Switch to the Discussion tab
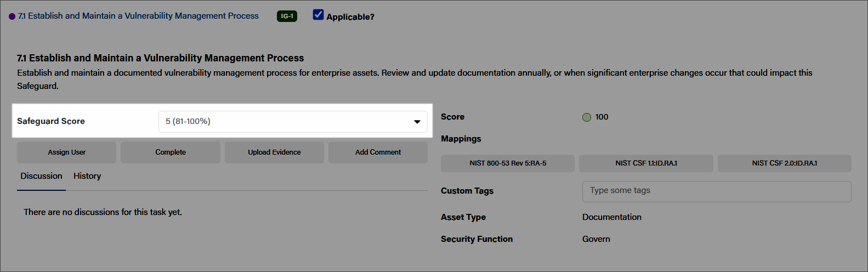The height and width of the screenshot is (272, 868). (41, 176)
